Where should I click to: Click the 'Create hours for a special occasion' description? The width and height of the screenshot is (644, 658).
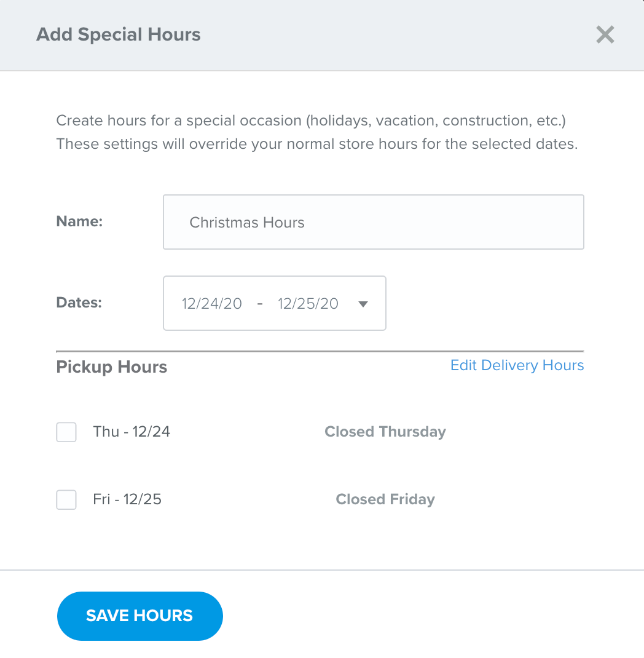pos(311,121)
